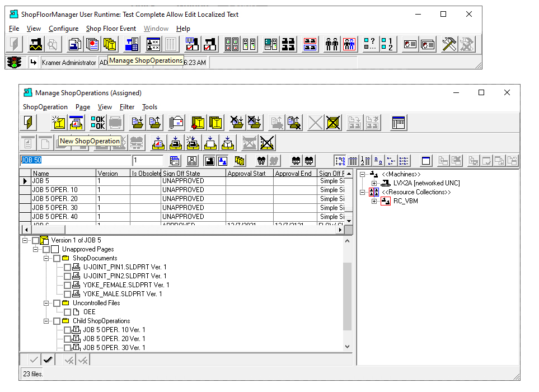Click the numbered list view icon
The width and height of the screenshot is (539, 392).
tap(365, 161)
